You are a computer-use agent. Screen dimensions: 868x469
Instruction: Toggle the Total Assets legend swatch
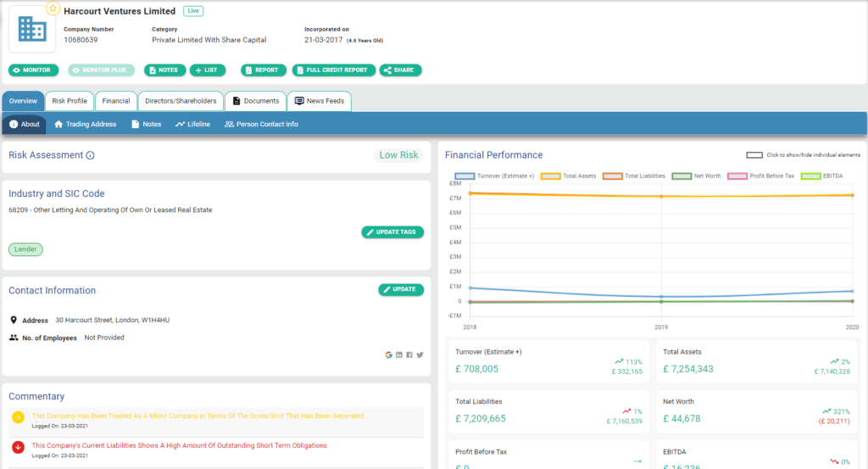pyautogui.click(x=550, y=176)
